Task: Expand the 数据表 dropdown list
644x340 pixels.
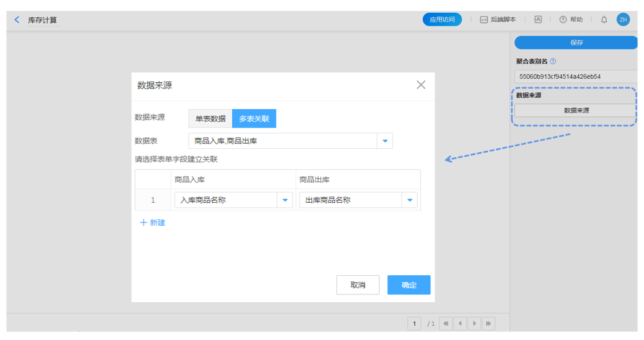Action: coord(385,141)
